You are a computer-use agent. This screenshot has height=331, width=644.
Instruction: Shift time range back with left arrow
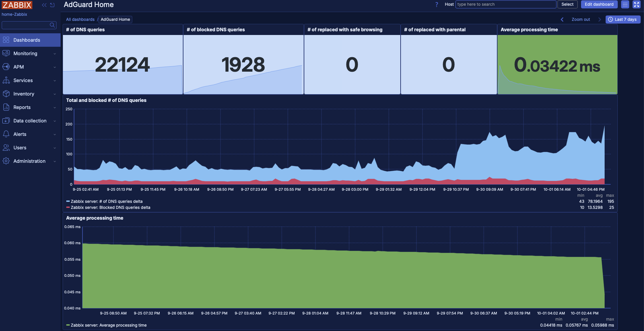[x=562, y=20]
